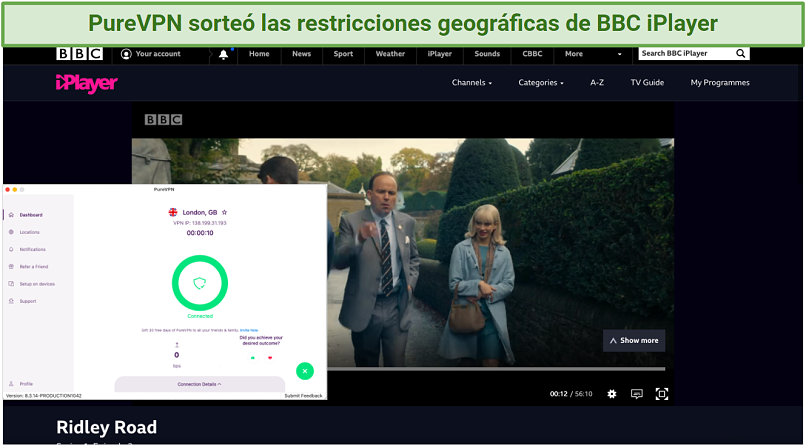
Task: Open Refer a Friend in PureVPN
Action: [33, 267]
